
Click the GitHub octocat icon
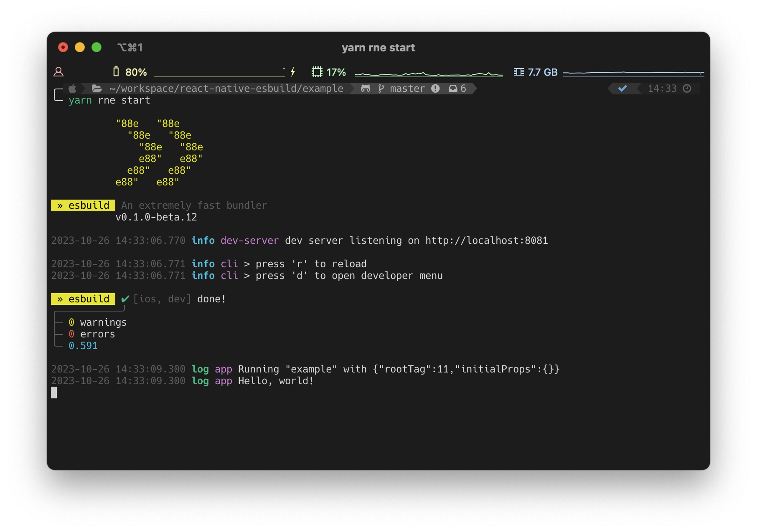[x=366, y=88]
